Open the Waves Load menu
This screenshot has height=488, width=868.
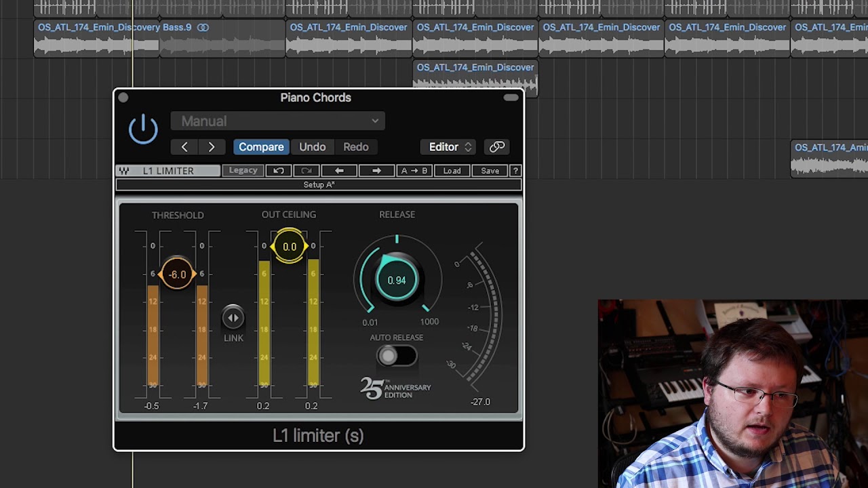[452, 171]
